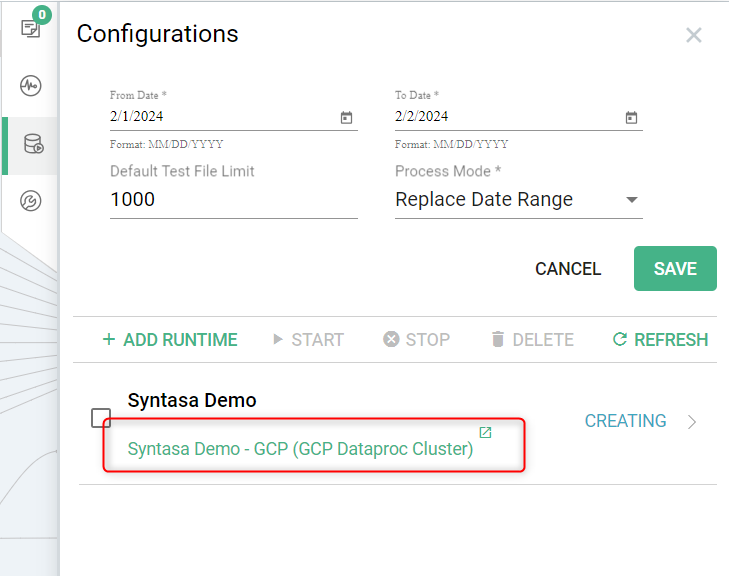Image resolution: width=729 pixels, height=576 pixels.
Task: Cancel the configuration changes
Action: click(x=568, y=269)
